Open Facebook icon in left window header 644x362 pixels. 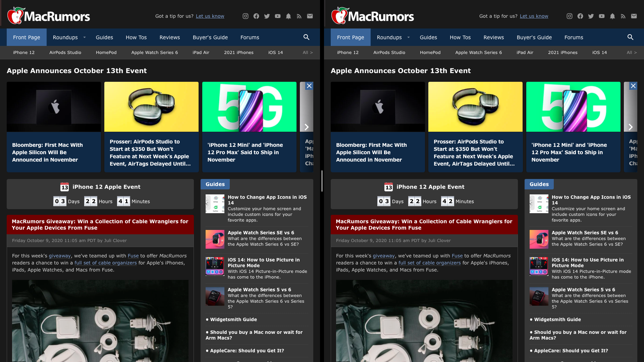[x=256, y=16]
